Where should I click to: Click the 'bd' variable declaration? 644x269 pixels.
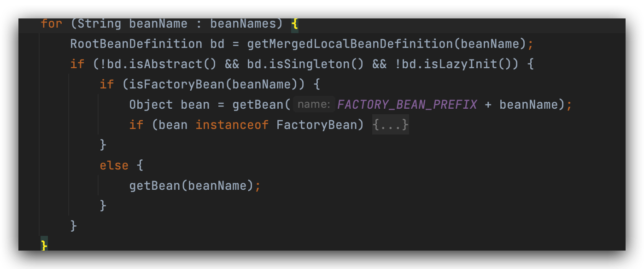217,44
